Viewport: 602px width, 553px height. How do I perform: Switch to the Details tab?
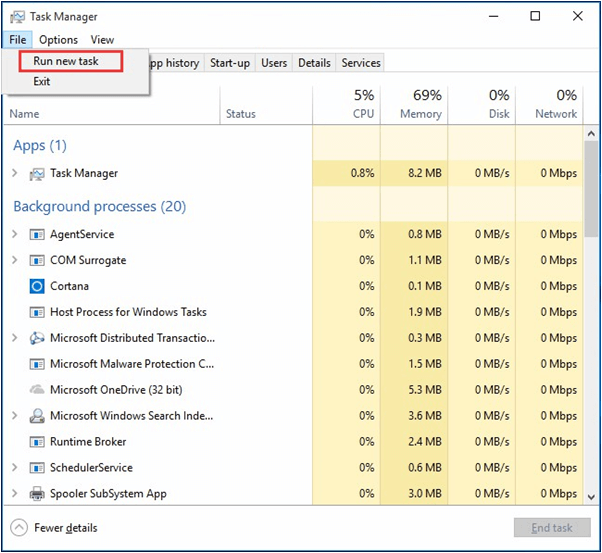pos(314,63)
